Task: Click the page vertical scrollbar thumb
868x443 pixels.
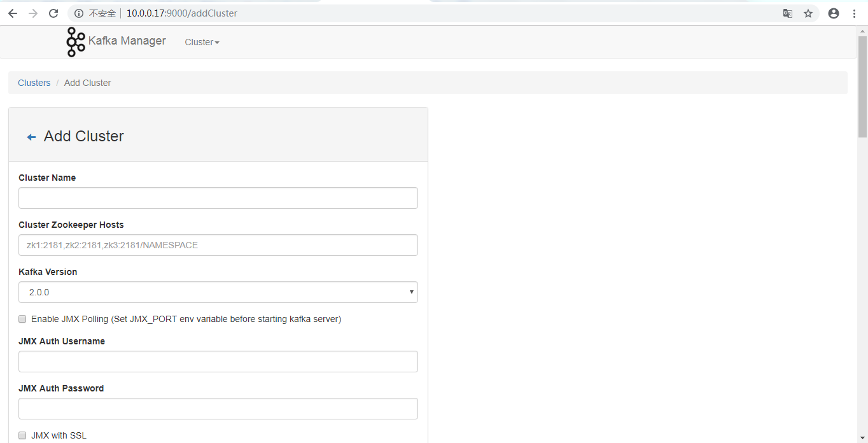Action: [862, 87]
